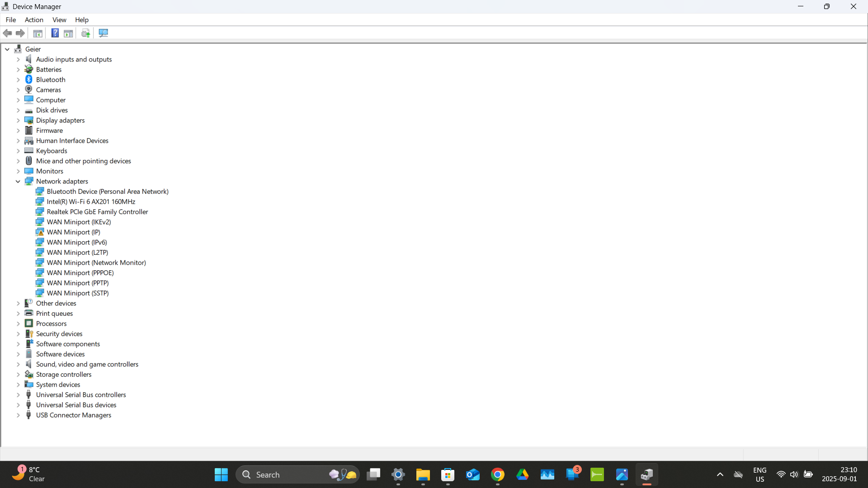The image size is (868, 488).
Task: Click the Back arrow toolbar icon
Action: 8,33
